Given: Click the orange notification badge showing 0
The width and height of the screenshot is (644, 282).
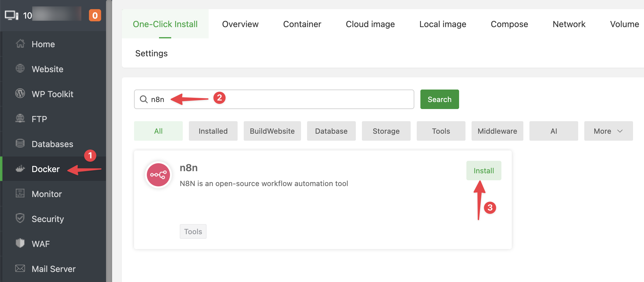Looking at the screenshot, I should coord(95,15).
